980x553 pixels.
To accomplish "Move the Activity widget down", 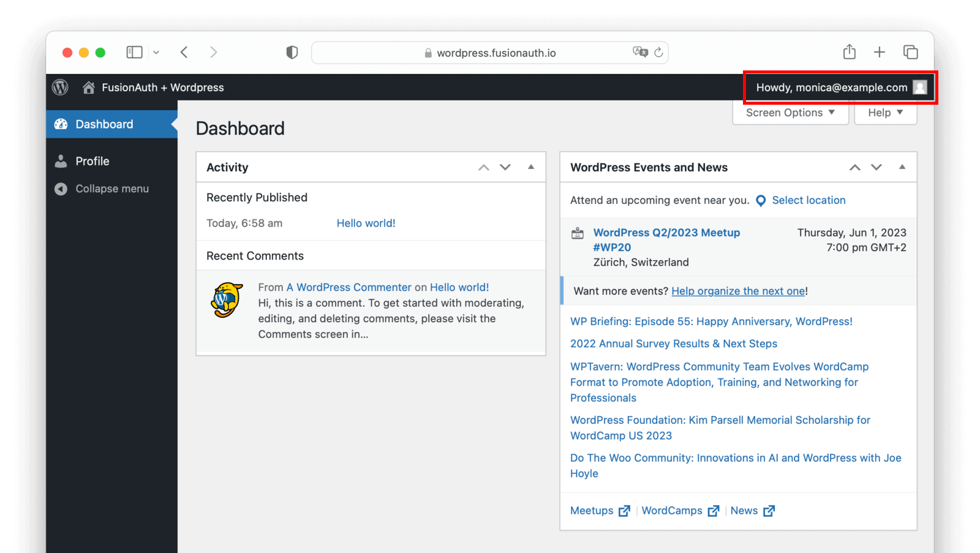I will 505,167.
